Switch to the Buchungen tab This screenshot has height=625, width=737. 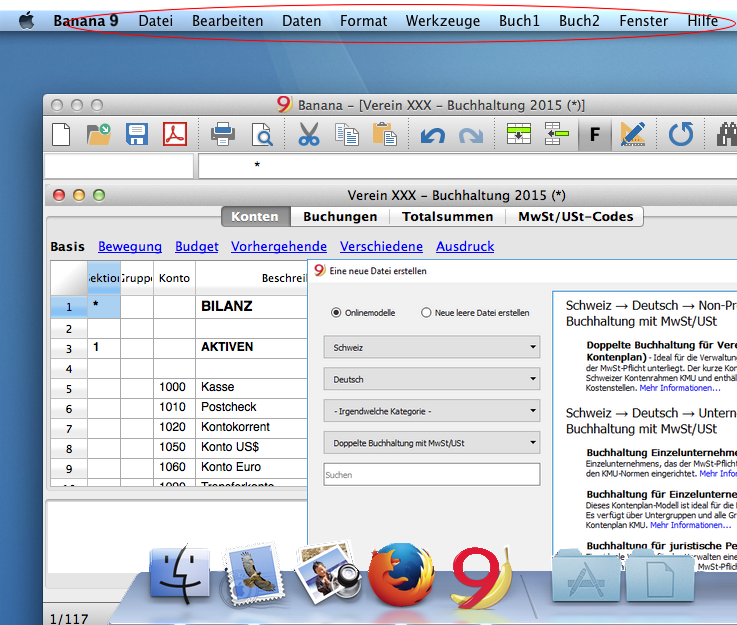point(340,217)
